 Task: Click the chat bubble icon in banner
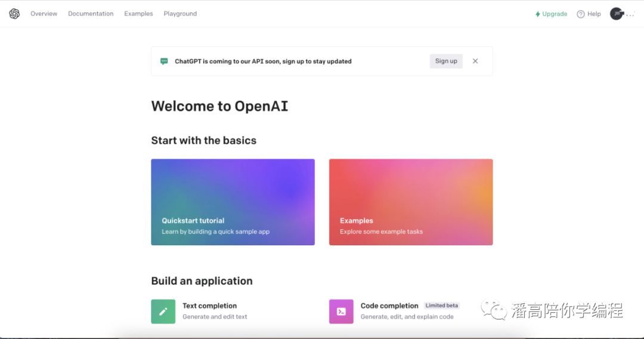165,61
